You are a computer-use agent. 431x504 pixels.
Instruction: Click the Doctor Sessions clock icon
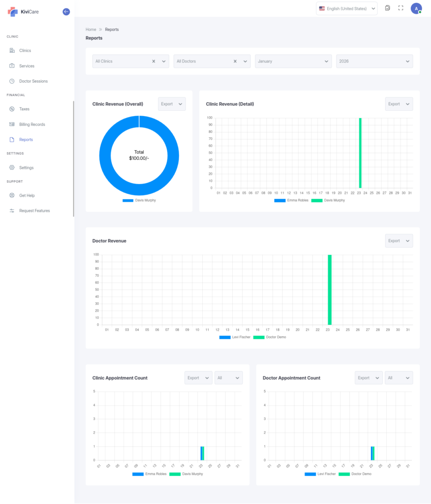point(12,81)
